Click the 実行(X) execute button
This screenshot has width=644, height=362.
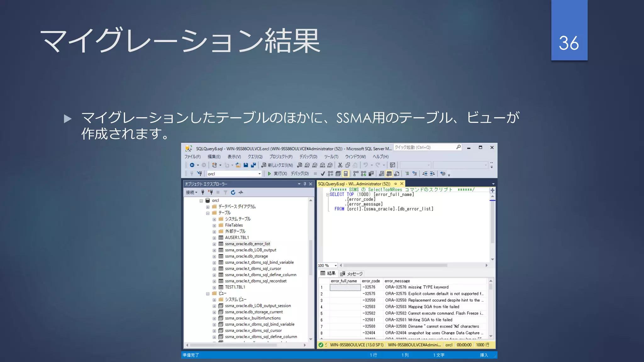tap(277, 173)
